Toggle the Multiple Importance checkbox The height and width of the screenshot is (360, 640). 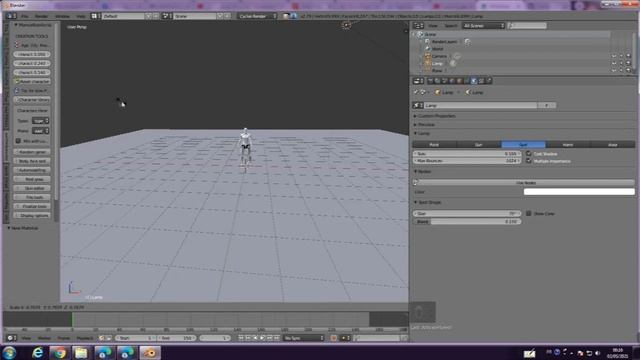tap(529, 161)
